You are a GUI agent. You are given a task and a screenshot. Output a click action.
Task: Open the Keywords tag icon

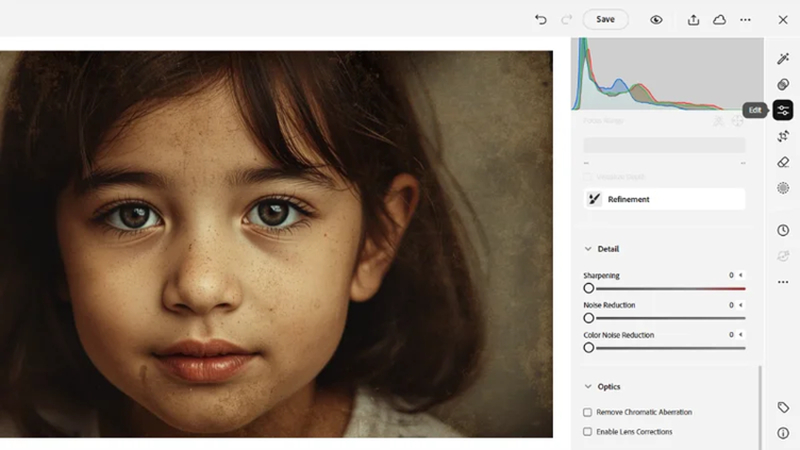pyautogui.click(x=783, y=407)
